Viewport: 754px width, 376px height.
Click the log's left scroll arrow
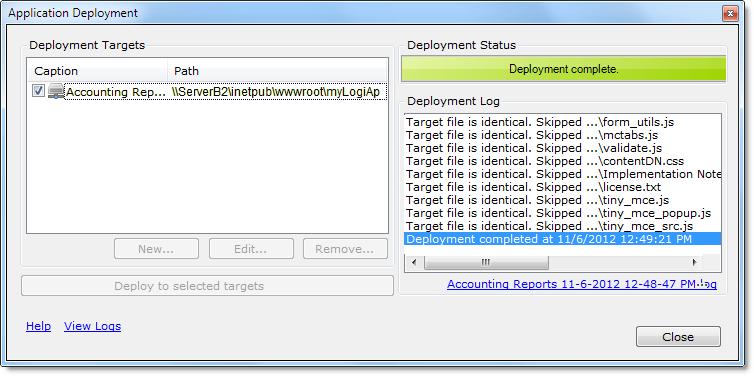[414, 263]
